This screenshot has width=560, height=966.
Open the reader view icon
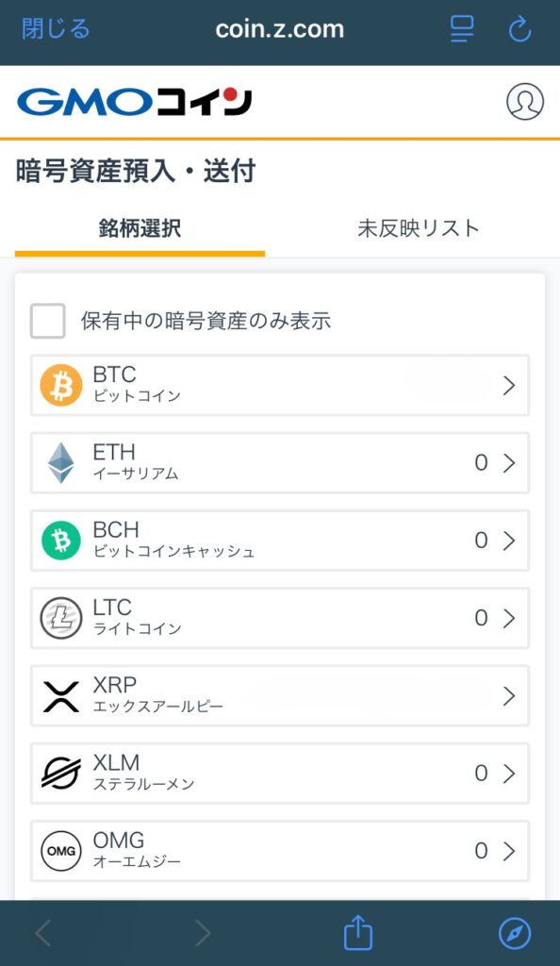pos(462,29)
